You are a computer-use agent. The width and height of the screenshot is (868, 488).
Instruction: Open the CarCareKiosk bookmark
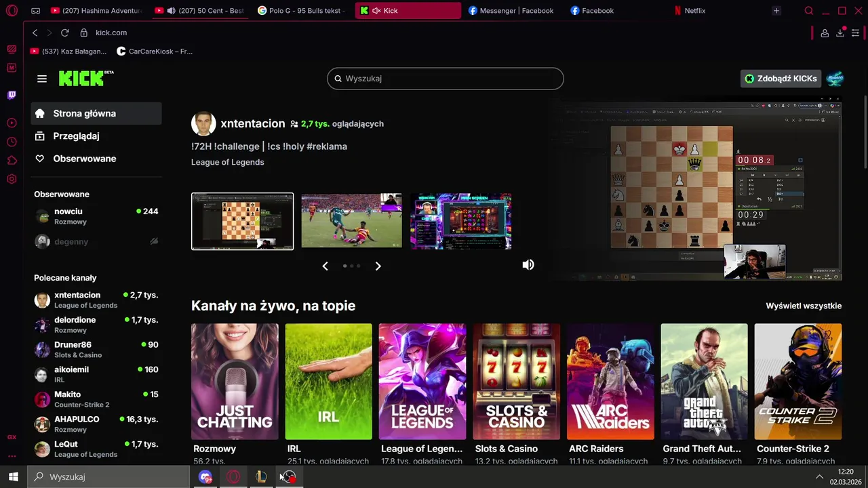[155, 51]
